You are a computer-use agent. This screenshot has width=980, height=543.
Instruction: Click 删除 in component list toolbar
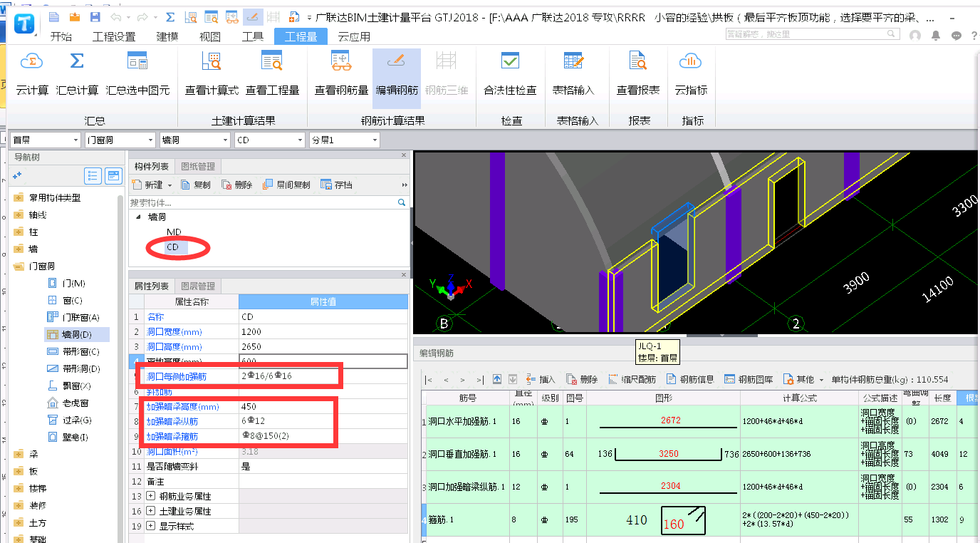(236, 185)
